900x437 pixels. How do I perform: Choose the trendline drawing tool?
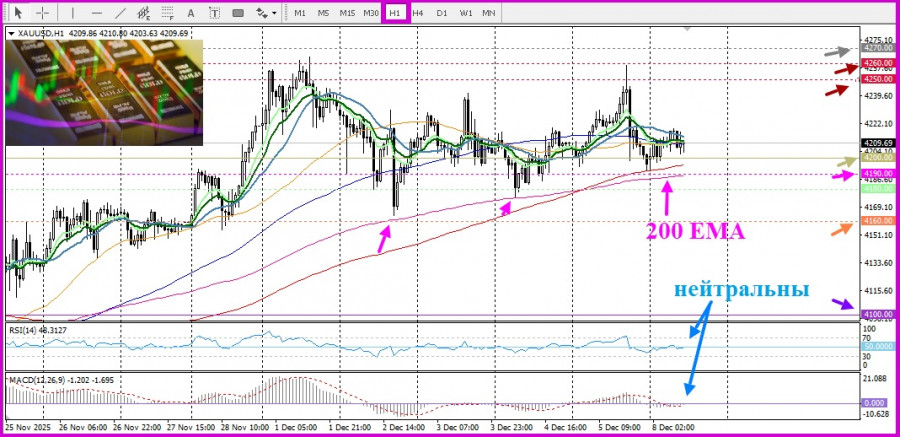tap(121, 13)
